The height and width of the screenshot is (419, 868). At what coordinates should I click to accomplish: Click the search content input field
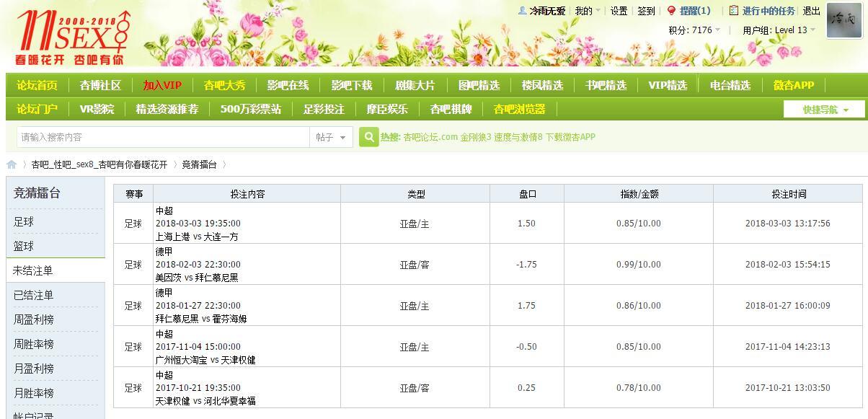tap(163, 137)
